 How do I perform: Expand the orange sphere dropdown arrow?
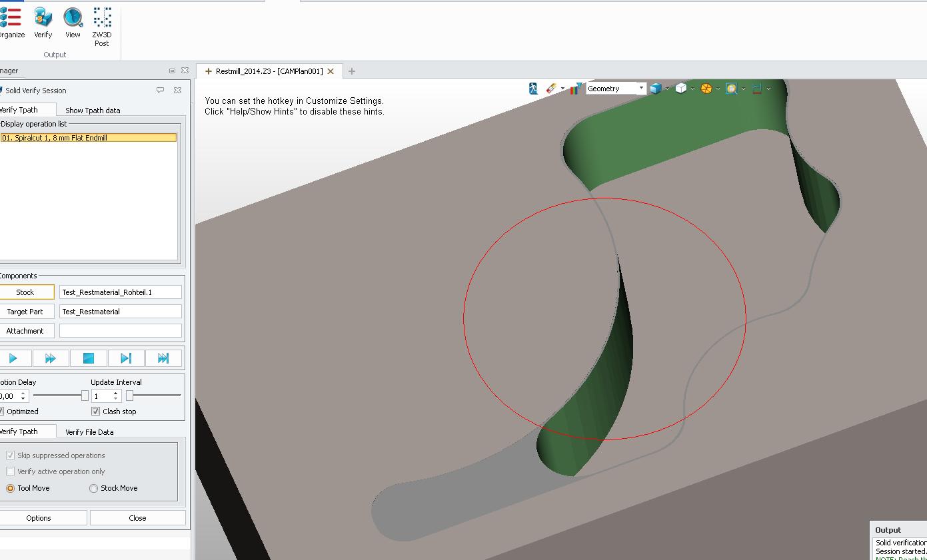pos(718,89)
